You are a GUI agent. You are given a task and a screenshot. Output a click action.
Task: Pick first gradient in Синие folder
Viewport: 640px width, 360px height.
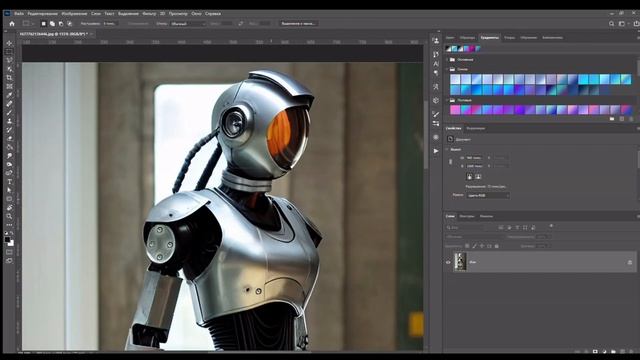pyautogui.click(x=455, y=79)
